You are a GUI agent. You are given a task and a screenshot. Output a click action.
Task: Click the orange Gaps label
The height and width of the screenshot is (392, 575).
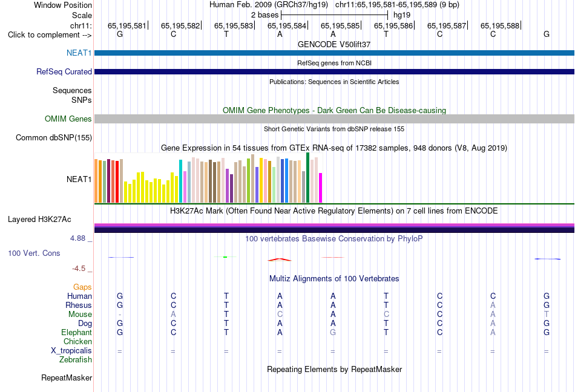82,287
